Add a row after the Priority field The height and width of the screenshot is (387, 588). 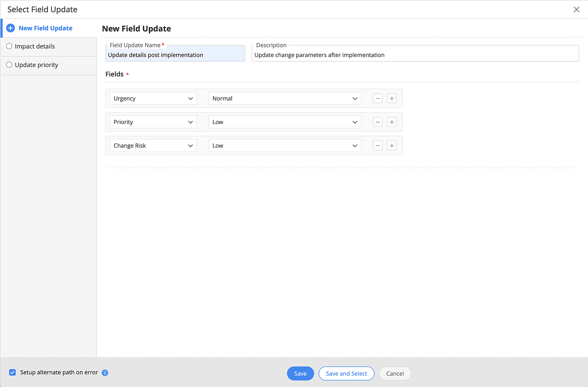(x=392, y=122)
